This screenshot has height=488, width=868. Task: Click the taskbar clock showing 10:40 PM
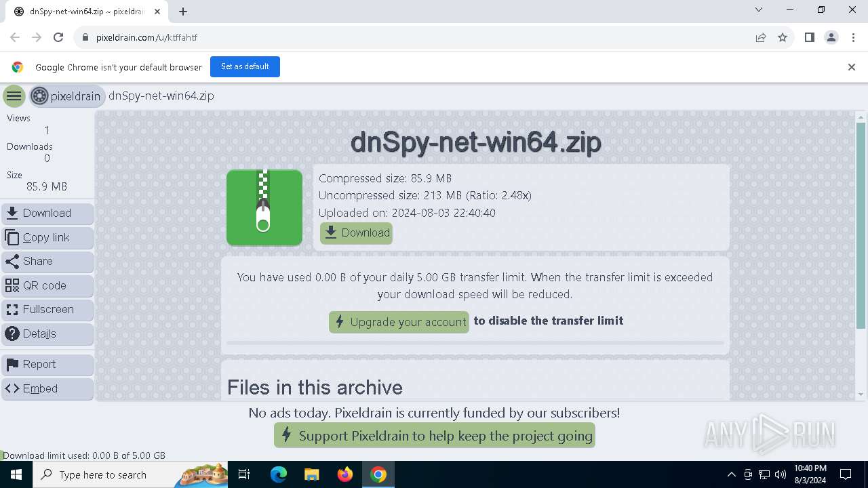coord(810,474)
